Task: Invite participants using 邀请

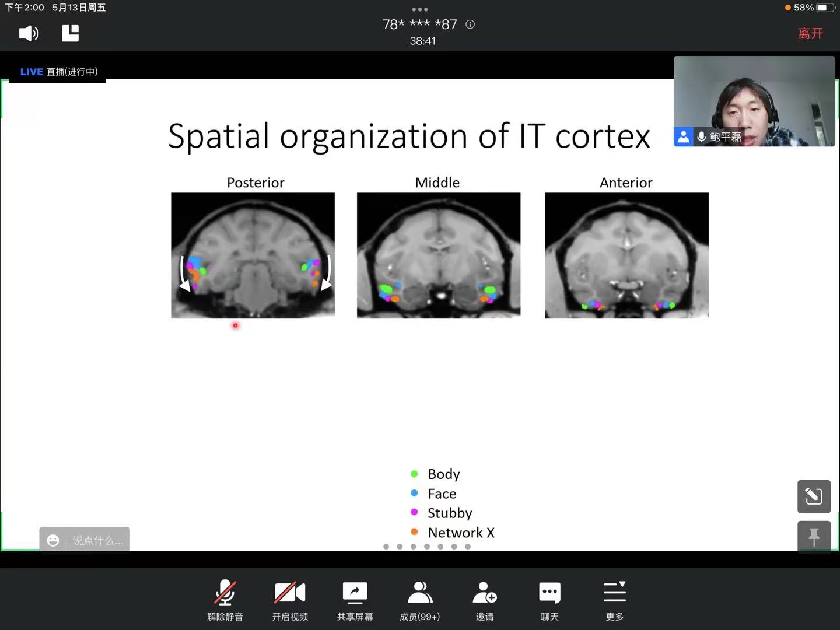Action: point(485,600)
